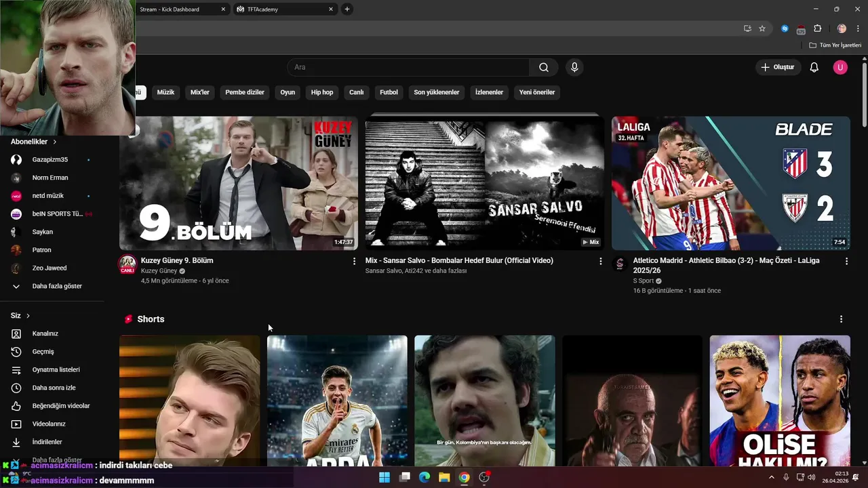Image resolution: width=868 pixels, height=488 pixels.
Task: Open beIN SPORTS live channel
Action: tap(52, 214)
